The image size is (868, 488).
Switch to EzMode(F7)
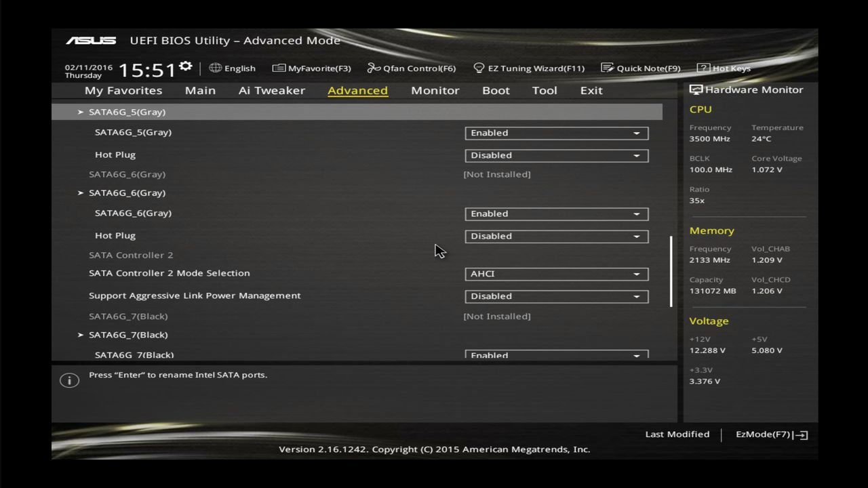pos(772,434)
